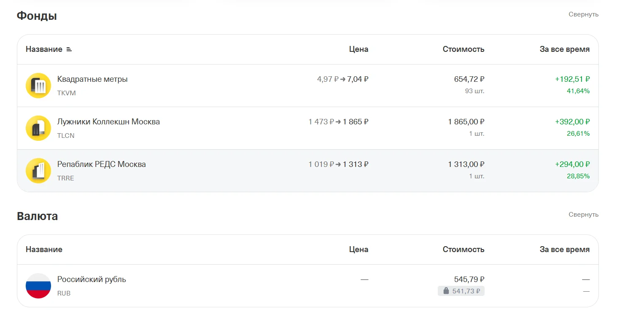This screenshot has width=644, height=325.
Task: Open the Квадратные метры fund icon
Action: pyautogui.click(x=38, y=86)
